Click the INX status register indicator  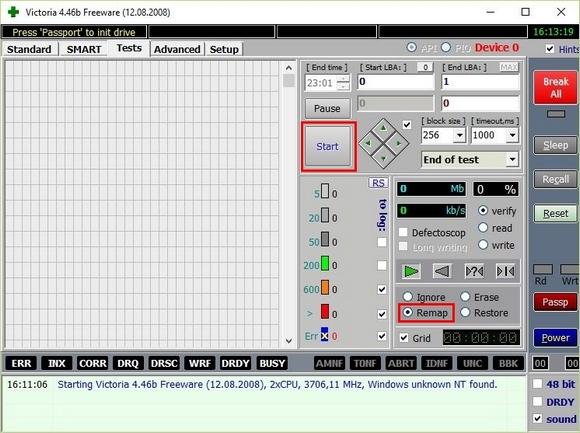(57, 363)
